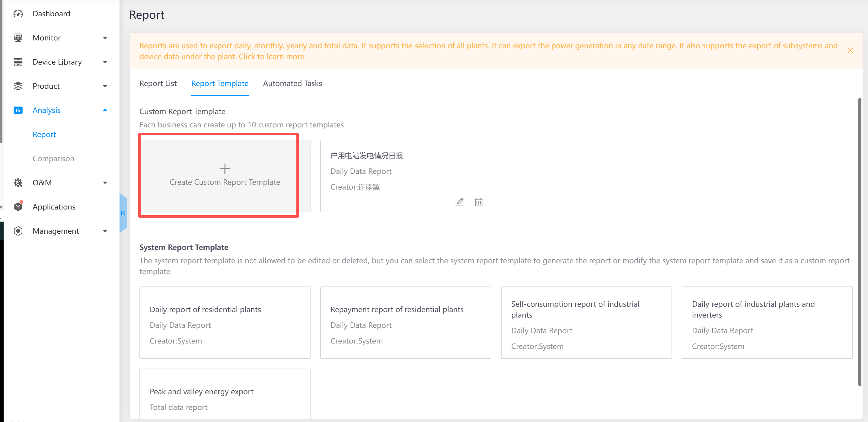Screen dimensions: 868x422
Task: Select Daily report of residential plants template
Action: pyautogui.click(x=225, y=323)
